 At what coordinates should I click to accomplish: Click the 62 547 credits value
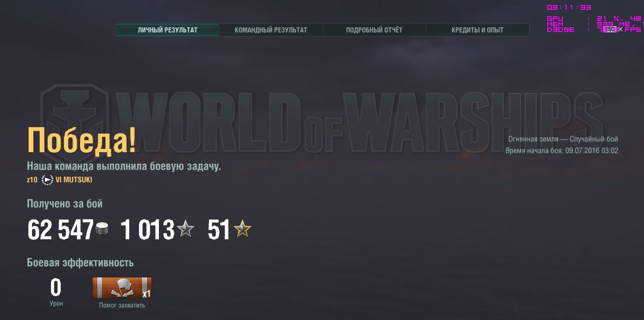(61, 230)
